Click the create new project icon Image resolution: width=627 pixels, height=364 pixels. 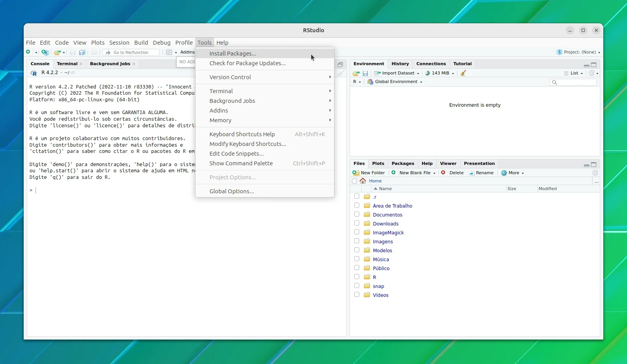tap(45, 52)
